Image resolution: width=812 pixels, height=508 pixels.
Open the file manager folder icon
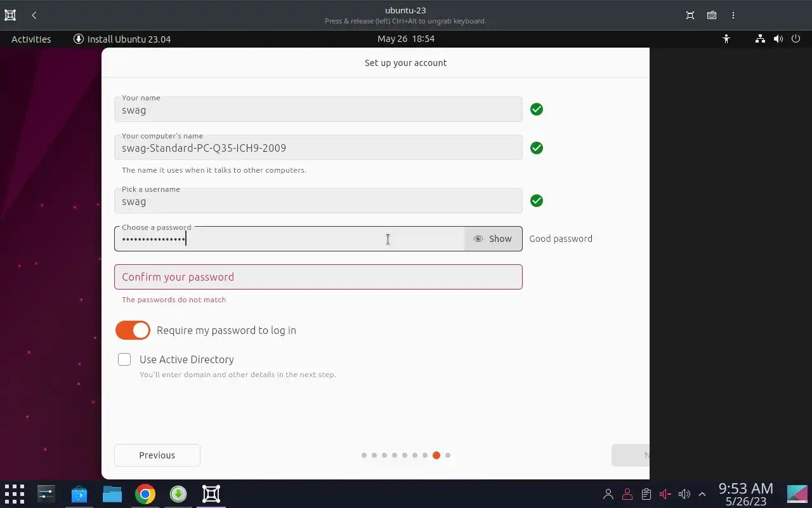pos(112,494)
